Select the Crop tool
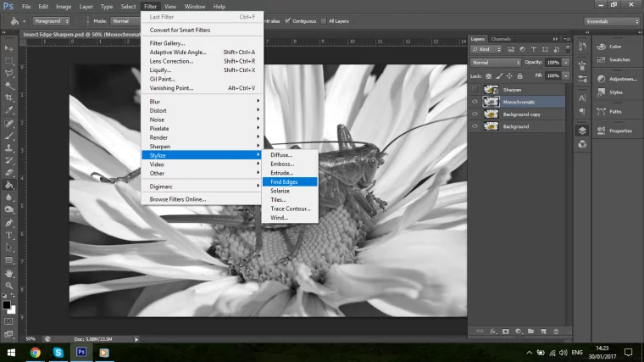The width and height of the screenshot is (644, 362). [x=8, y=97]
